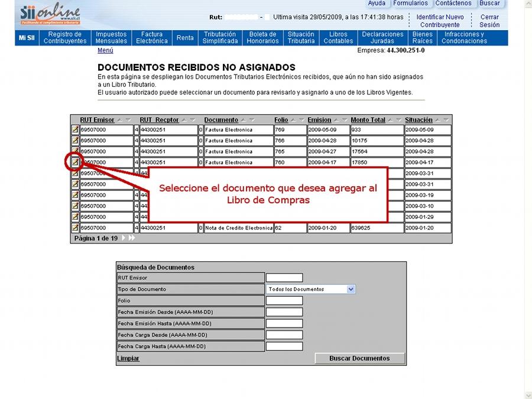Screen dimensions: 532x399
Task: Click the RUT Emisor column header
Action: coord(97,120)
